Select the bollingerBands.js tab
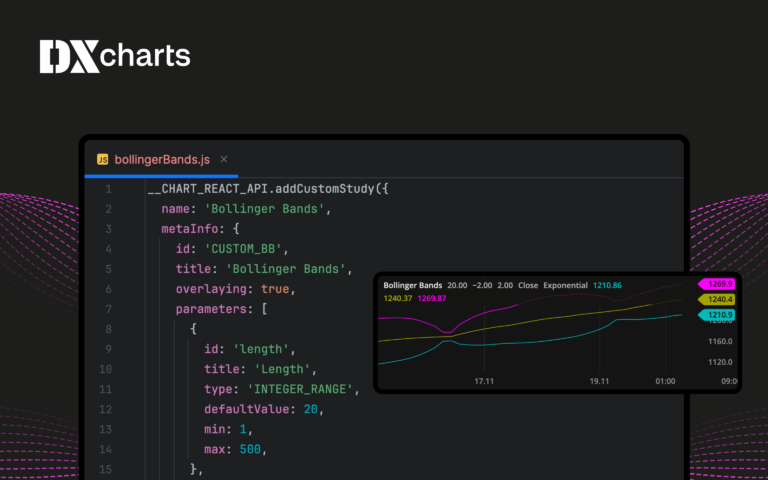The image size is (768, 480). [162, 160]
